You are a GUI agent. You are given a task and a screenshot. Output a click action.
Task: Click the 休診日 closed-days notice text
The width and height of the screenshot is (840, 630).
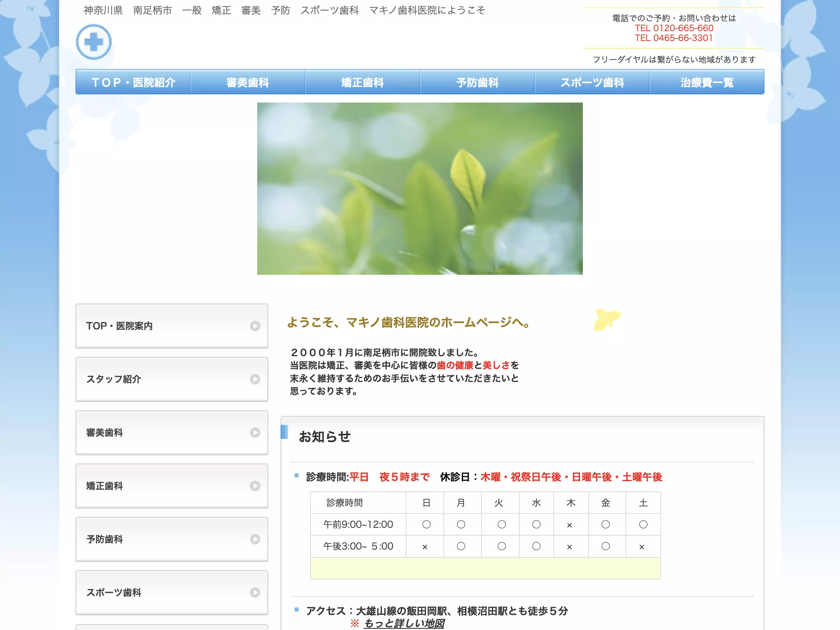[551, 477]
